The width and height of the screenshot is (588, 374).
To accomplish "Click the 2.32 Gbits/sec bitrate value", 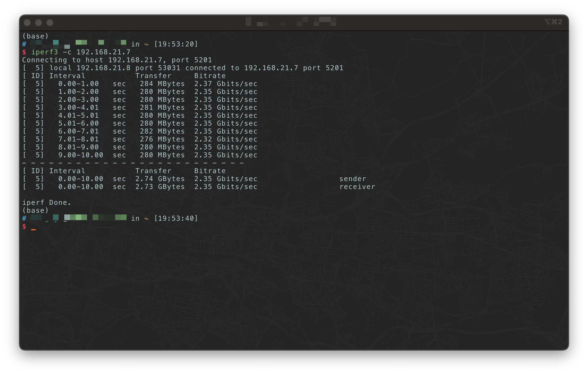I will (x=225, y=139).
